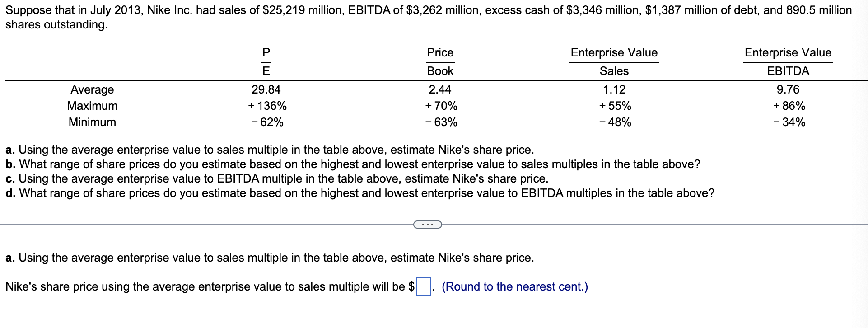Select the Minimum row label

point(92,122)
